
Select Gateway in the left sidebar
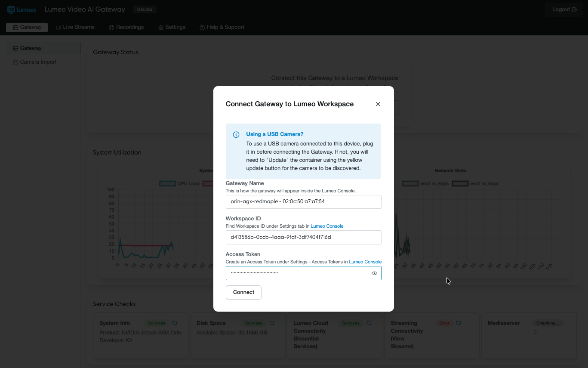click(x=43, y=48)
